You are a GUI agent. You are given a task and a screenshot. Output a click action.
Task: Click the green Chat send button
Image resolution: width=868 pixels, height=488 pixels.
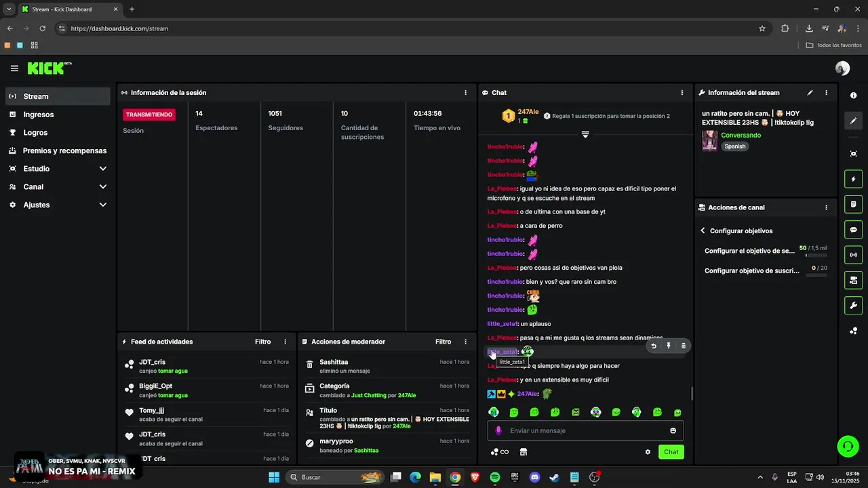pos(671,452)
